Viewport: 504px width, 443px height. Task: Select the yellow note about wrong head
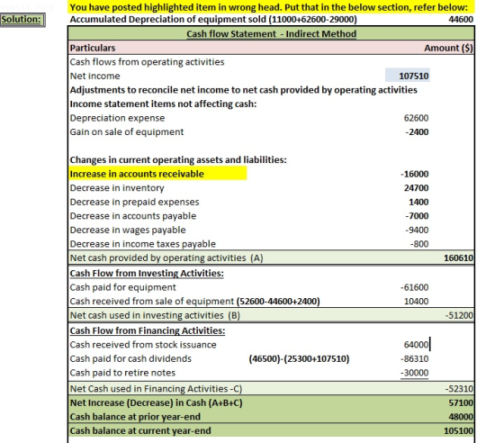271,7
